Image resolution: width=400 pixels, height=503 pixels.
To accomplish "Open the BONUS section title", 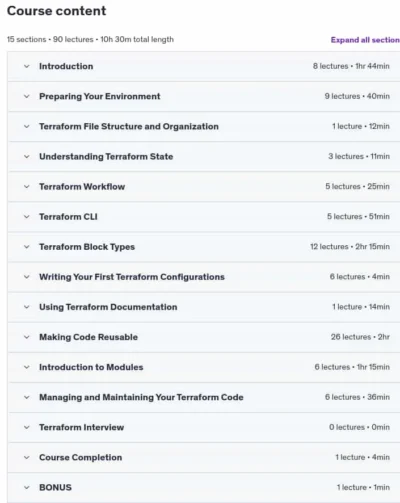I will click(x=55, y=487).
